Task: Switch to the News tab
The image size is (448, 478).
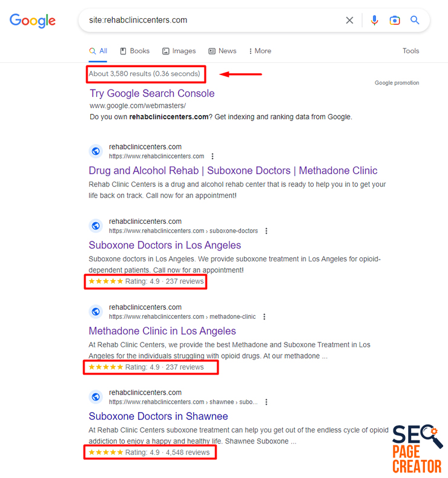Action: pos(223,51)
